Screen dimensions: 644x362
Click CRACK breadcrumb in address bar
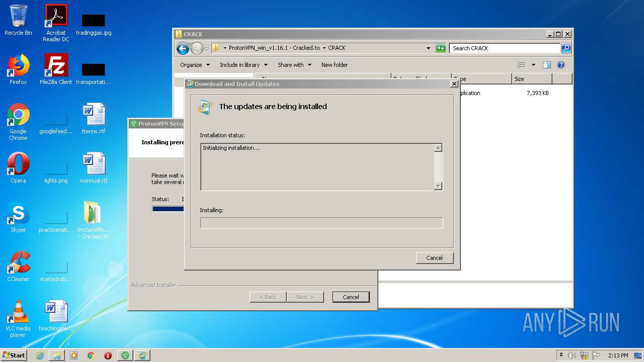click(337, 48)
